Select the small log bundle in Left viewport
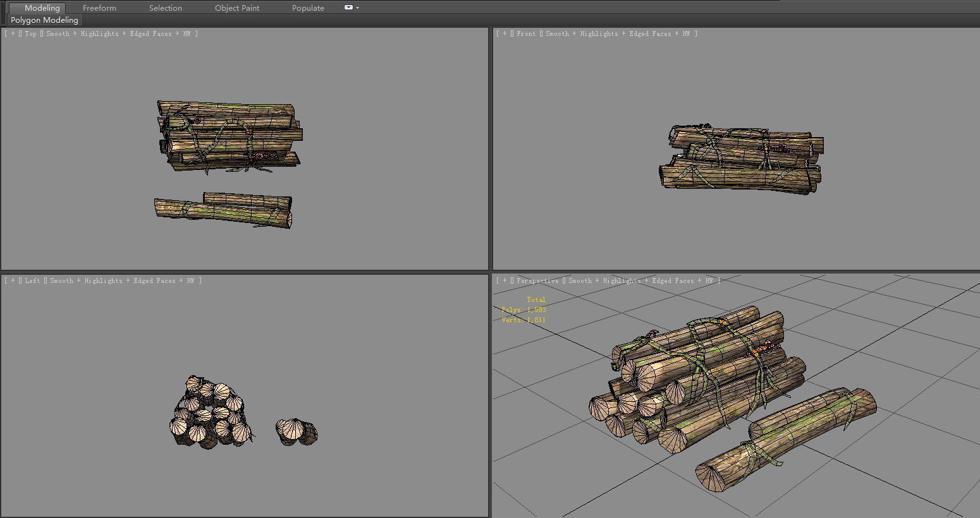This screenshot has height=518, width=980. (x=297, y=432)
